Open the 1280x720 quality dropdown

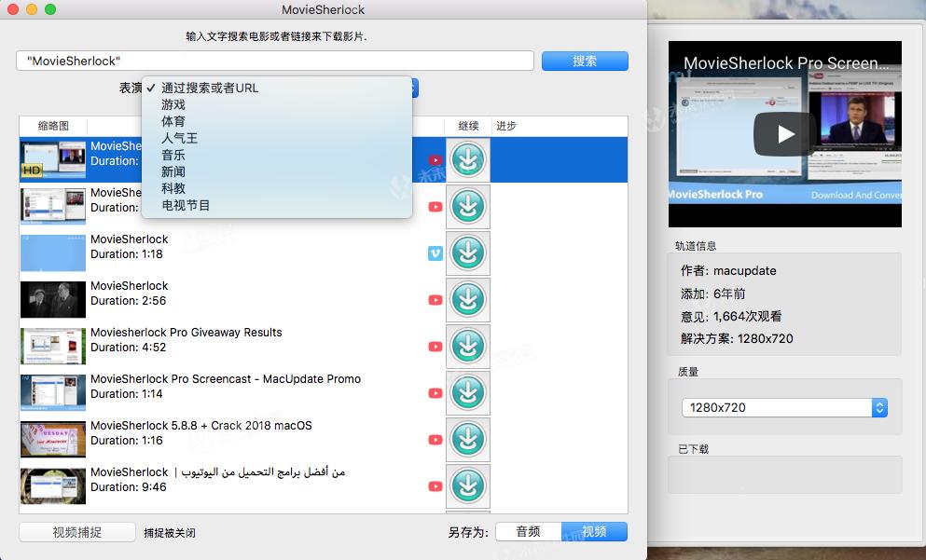click(x=783, y=407)
